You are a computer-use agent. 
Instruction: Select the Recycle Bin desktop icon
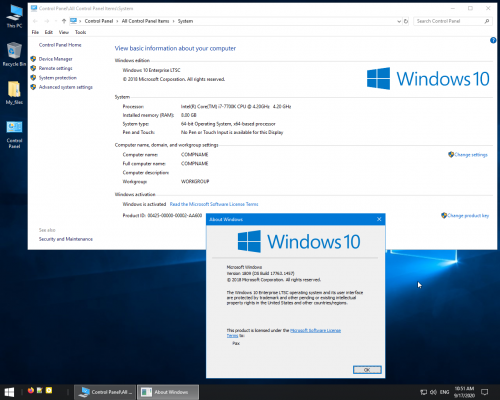pos(14,54)
